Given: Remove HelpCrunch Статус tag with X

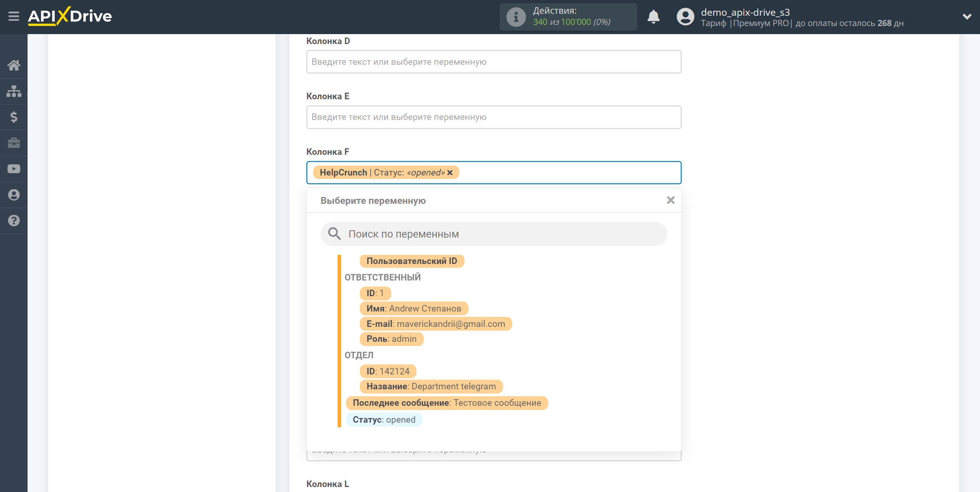Looking at the screenshot, I should click(450, 173).
